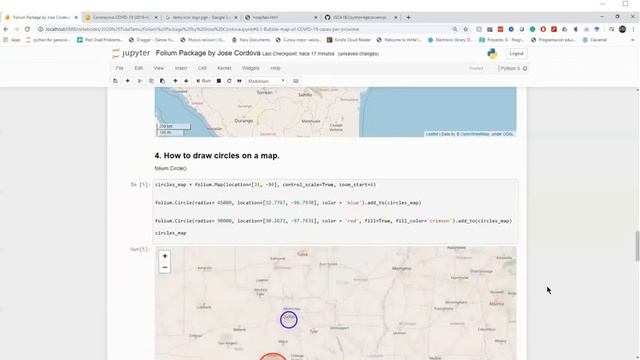Open the Kindle Cloud Reader bookmark
This screenshot has height=360, width=640.
point(349,40)
